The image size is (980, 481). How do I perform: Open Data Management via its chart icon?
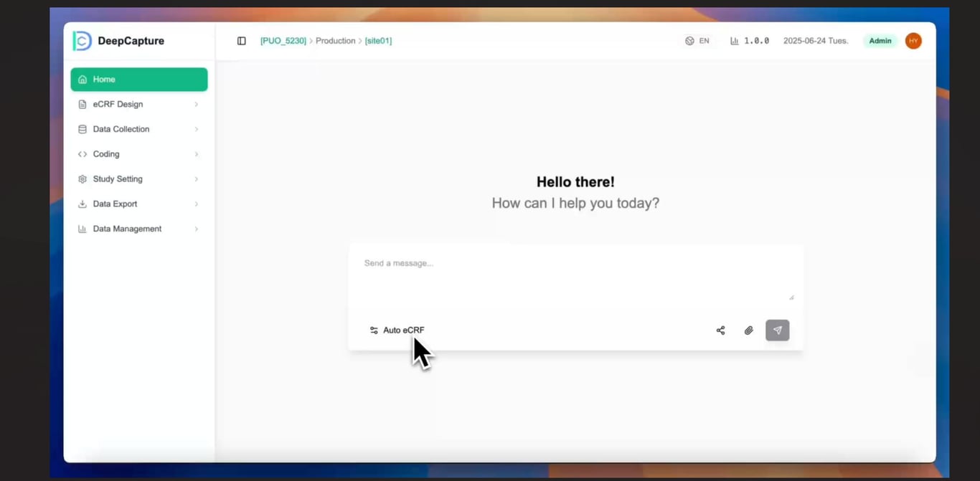82,228
